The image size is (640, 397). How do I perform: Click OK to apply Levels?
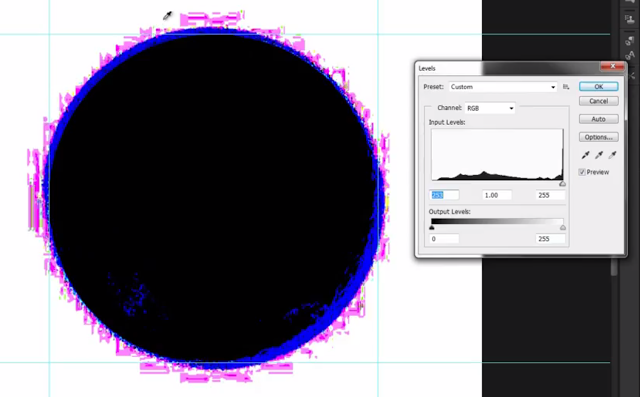[598, 86]
